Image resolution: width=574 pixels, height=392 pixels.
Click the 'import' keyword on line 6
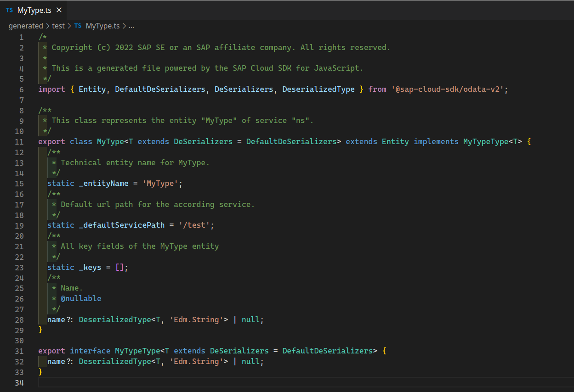pyautogui.click(x=51, y=90)
